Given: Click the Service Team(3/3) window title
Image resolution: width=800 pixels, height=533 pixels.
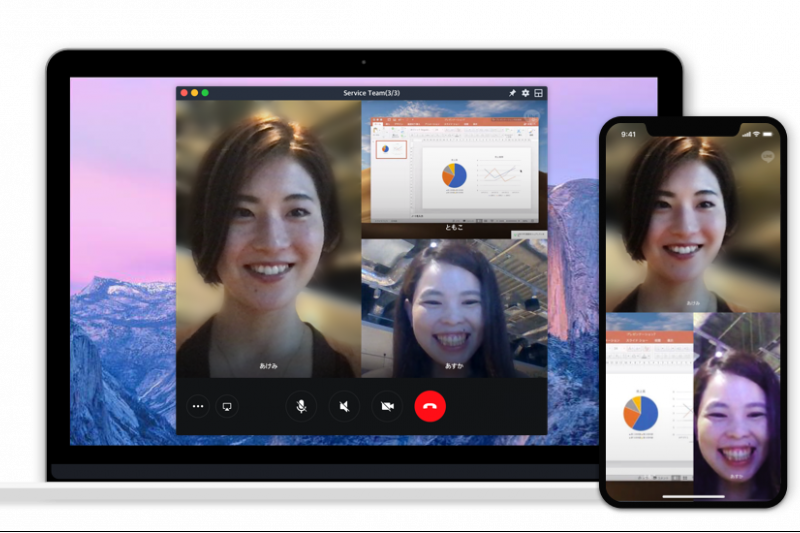Looking at the screenshot, I should pyautogui.click(x=371, y=93).
